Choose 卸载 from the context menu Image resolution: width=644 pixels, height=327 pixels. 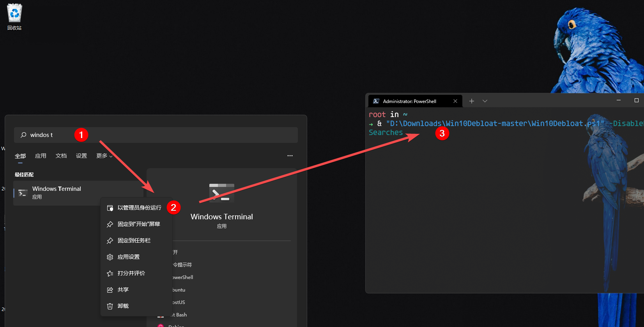(x=136, y=306)
